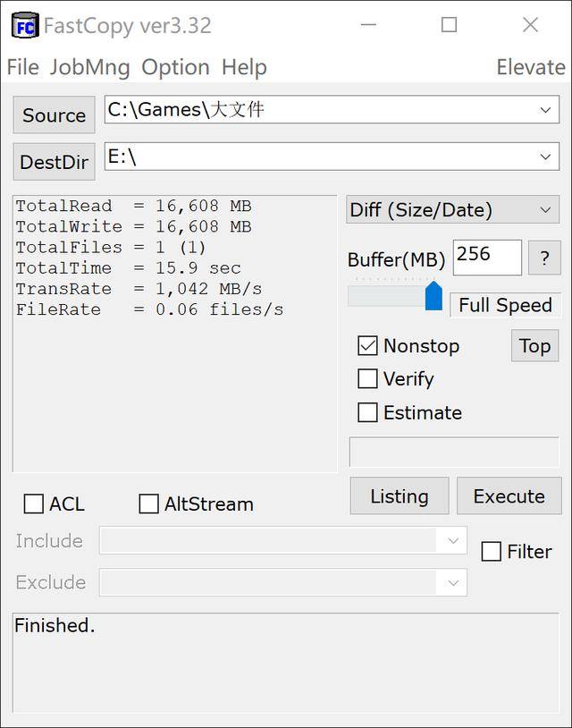The image size is (572, 728).
Task: Click the FastCopy app icon in title bar
Action: point(25,26)
